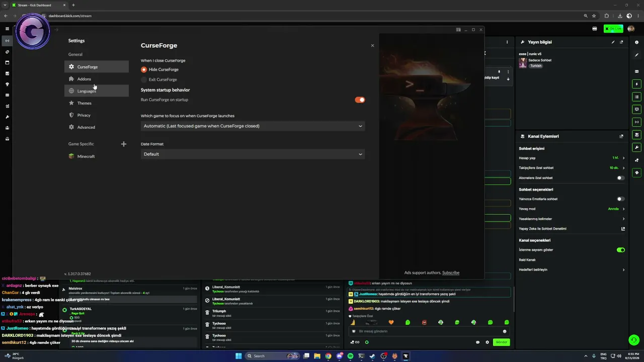Click the CurseForge layout icon in title bar

[x=458, y=30]
